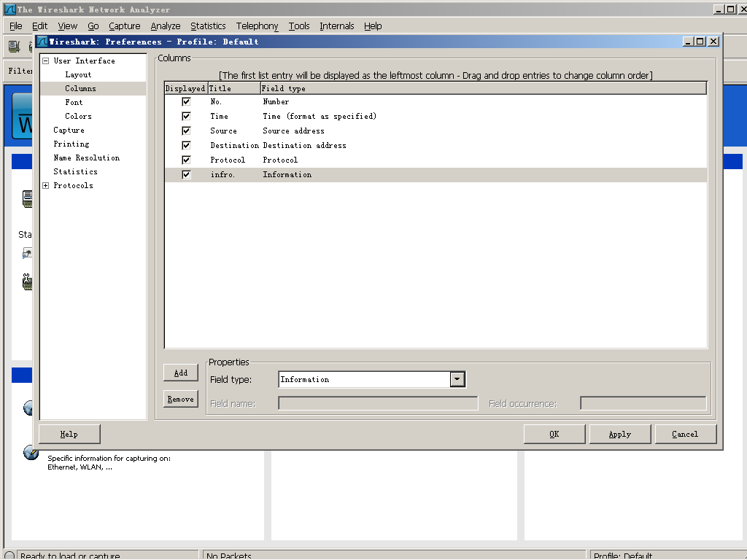Disable display of the Destination column

[186, 145]
